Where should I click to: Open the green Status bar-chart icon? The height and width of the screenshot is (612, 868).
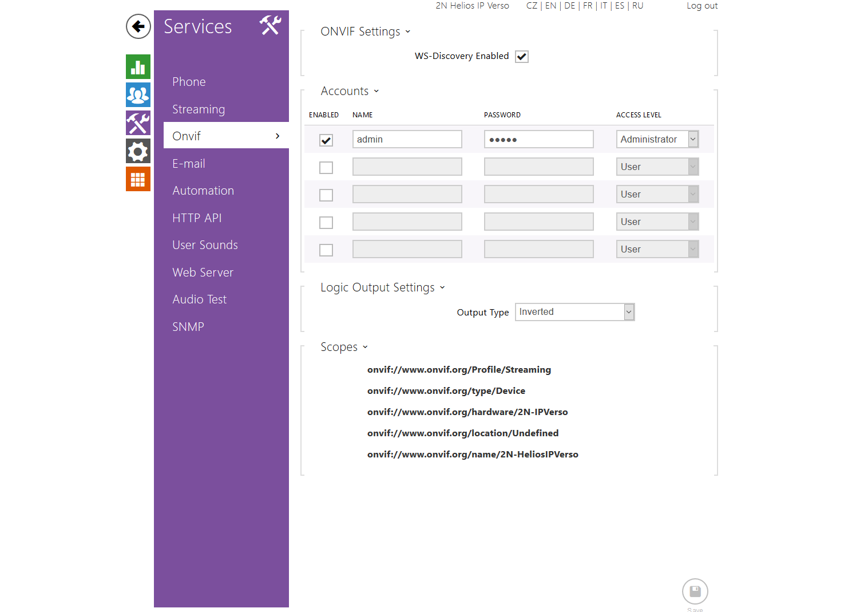pos(138,66)
